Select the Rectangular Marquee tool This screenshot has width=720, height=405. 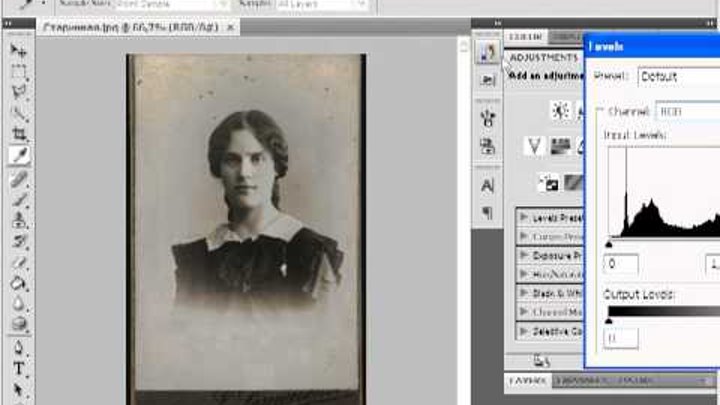(x=18, y=71)
